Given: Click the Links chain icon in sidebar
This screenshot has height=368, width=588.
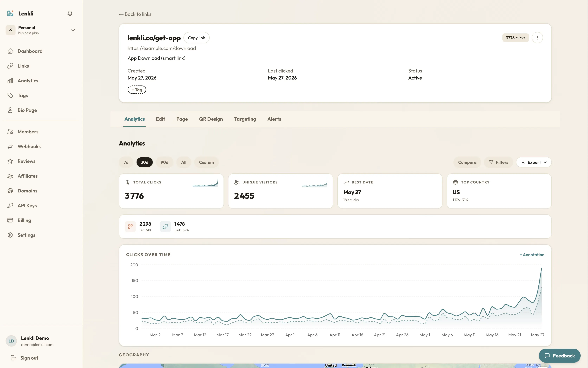Looking at the screenshot, I should click(10, 66).
